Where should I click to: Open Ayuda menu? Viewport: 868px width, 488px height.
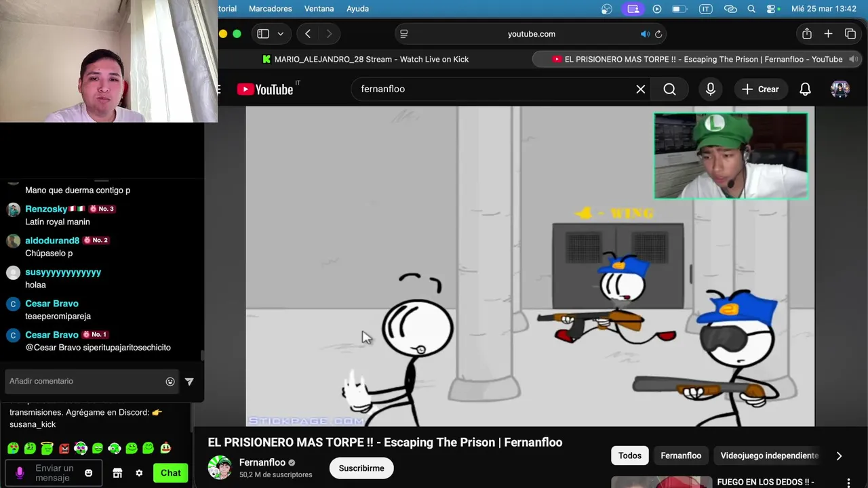(357, 9)
